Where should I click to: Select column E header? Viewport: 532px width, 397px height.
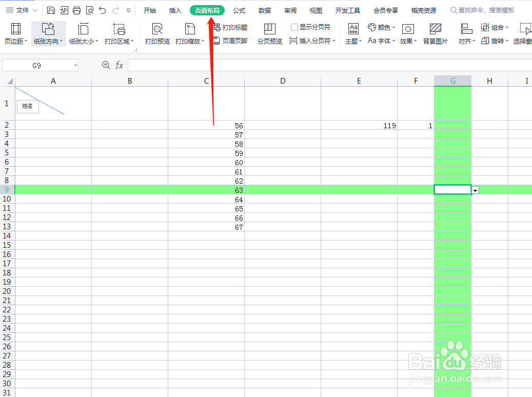[359, 81]
